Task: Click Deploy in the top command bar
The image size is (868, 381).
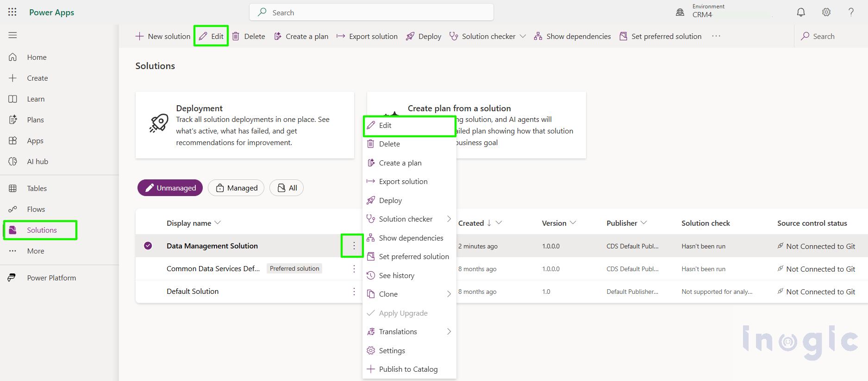Action: (424, 36)
